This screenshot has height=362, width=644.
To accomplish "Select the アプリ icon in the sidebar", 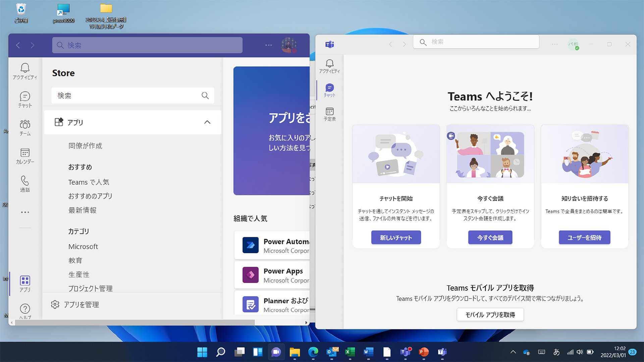I will click(x=25, y=284).
